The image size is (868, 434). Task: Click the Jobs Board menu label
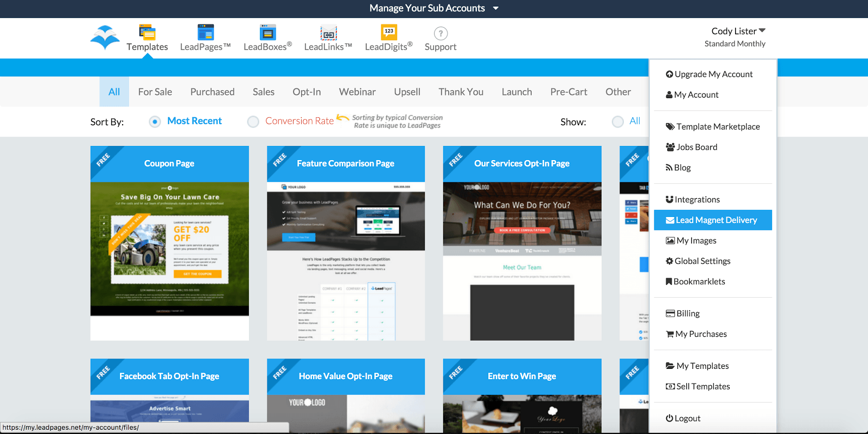[697, 147]
